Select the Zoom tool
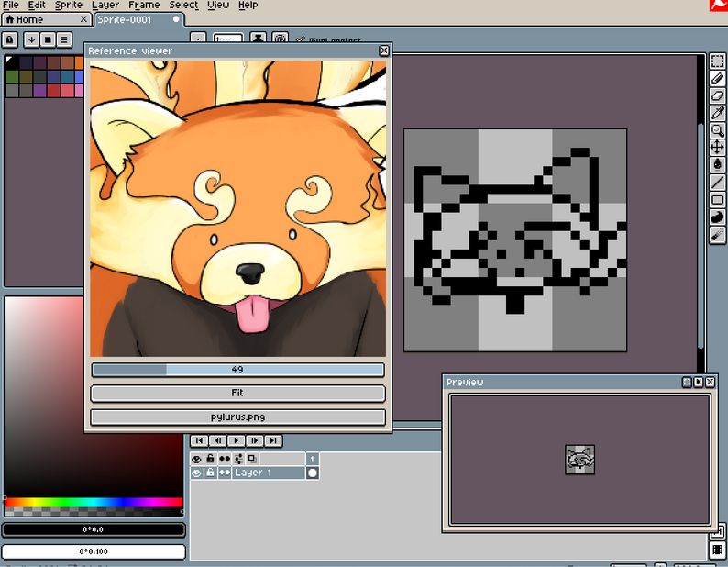Screen dimensions: 728x567 tap(717, 130)
